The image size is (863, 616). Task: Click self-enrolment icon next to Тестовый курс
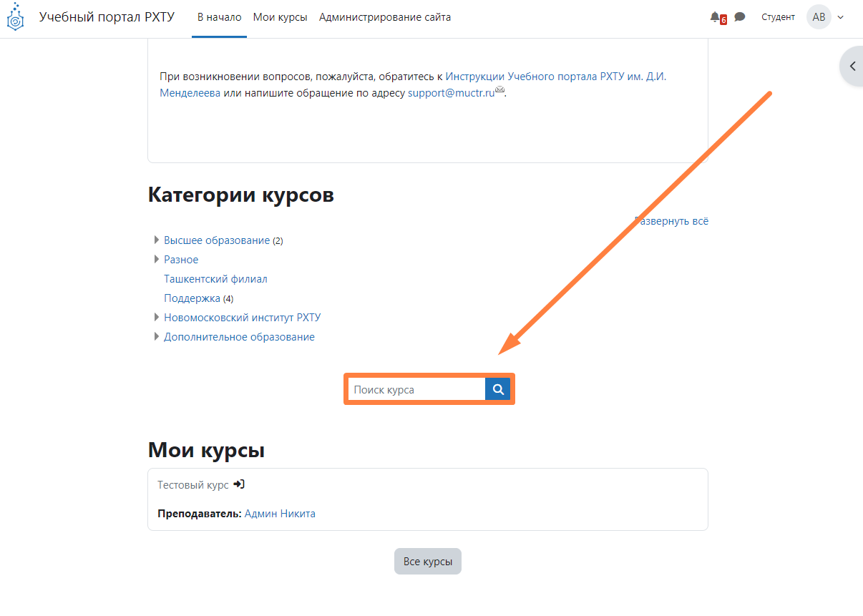[x=239, y=484]
